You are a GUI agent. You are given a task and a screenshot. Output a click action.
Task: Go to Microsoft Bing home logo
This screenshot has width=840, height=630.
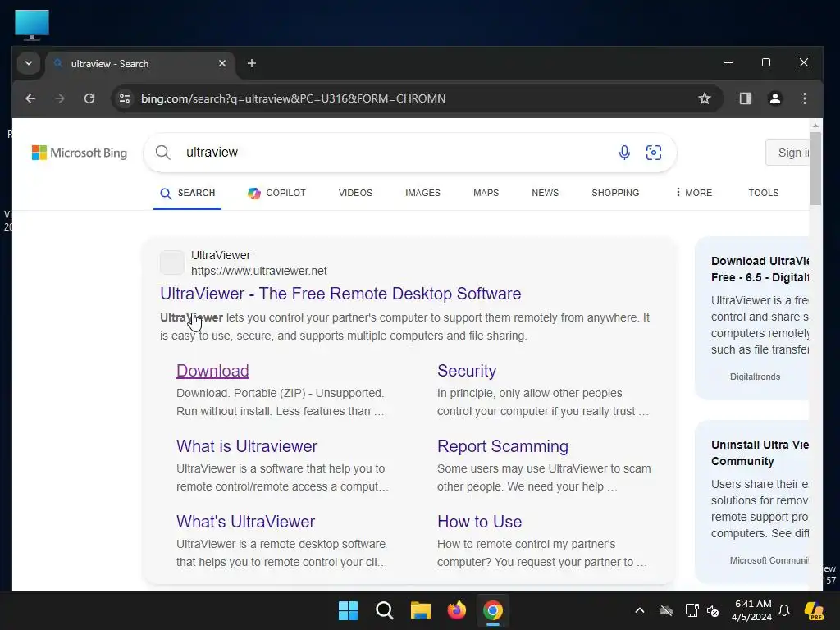pyautogui.click(x=80, y=153)
